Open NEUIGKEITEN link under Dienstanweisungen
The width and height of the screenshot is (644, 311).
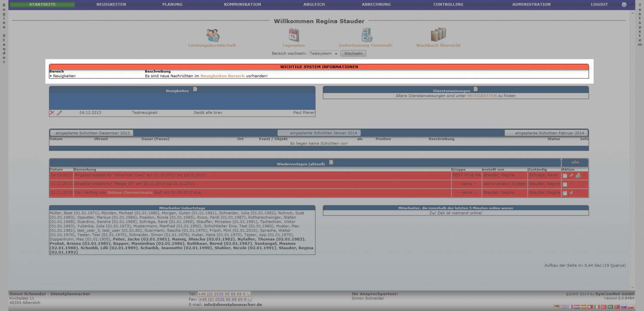pyautogui.click(x=482, y=96)
